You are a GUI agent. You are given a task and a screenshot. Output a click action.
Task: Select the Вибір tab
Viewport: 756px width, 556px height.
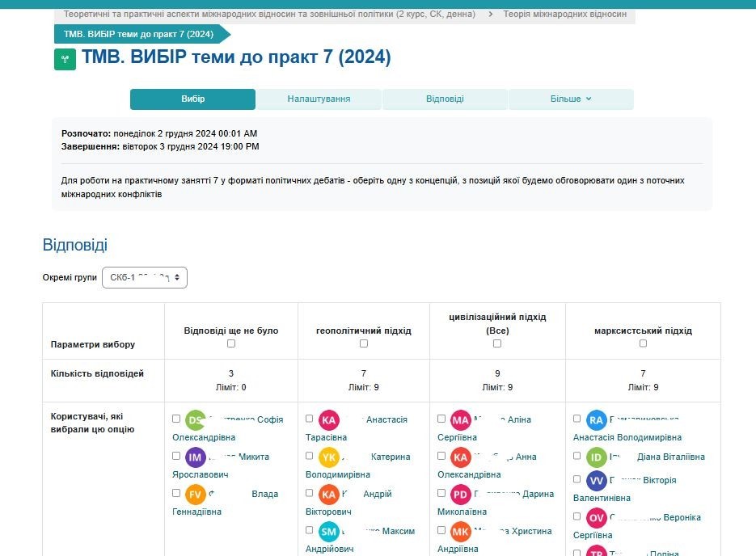(x=192, y=99)
